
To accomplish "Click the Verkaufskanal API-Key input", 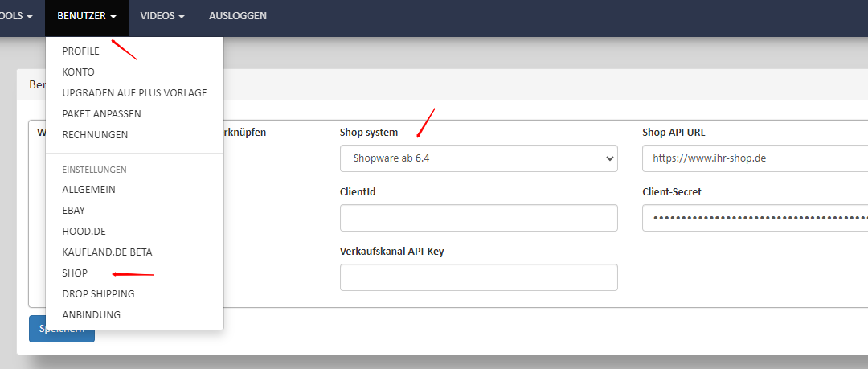I will pyautogui.click(x=478, y=277).
